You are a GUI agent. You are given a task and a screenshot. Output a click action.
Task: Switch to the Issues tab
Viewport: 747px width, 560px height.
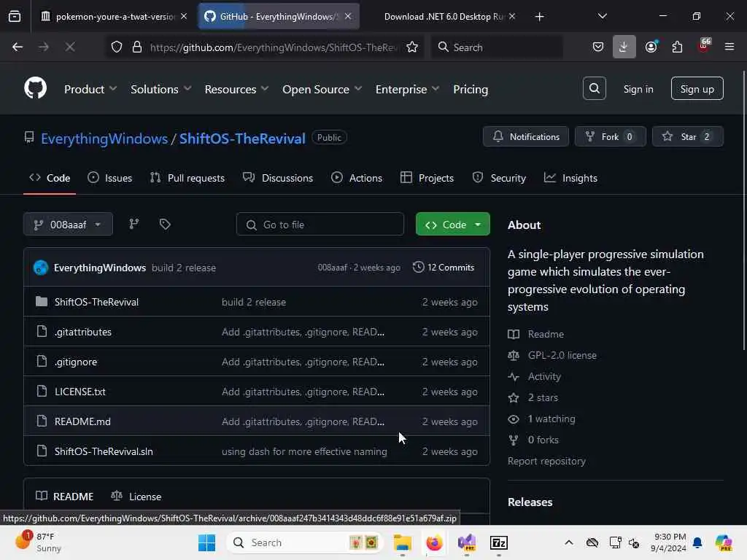click(110, 178)
